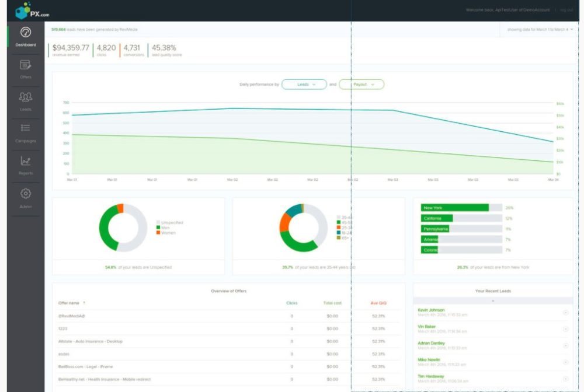The height and width of the screenshot is (392, 584).
Task: Go to Leads via the people icon
Action: point(26,97)
